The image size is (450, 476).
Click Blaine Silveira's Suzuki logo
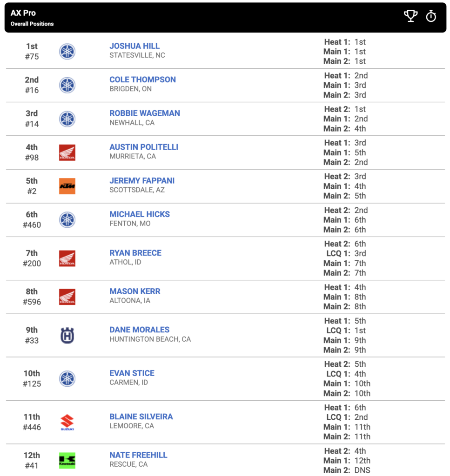pos(67,422)
